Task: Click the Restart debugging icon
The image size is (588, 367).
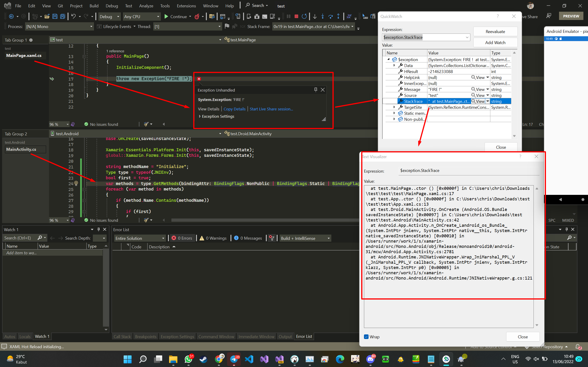Action: tap(304, 17)
